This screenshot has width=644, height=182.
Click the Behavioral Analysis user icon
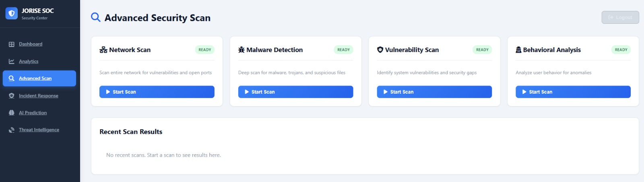click(x=518, y=50)
